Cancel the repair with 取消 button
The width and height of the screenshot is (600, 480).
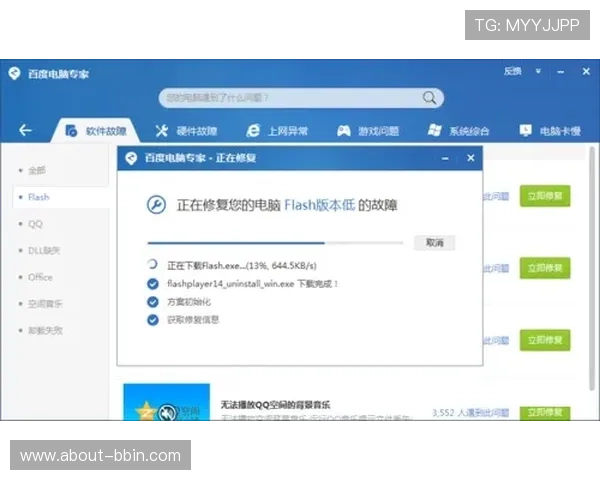point(435,243)
